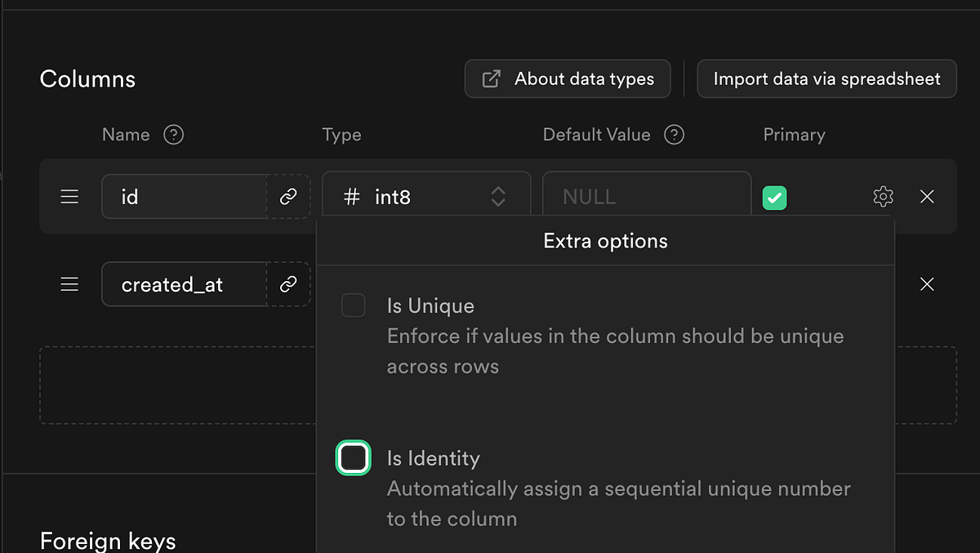980x553 pixels.
Task: Click the chevron arrows on the type selector
Action: [498, 196]
